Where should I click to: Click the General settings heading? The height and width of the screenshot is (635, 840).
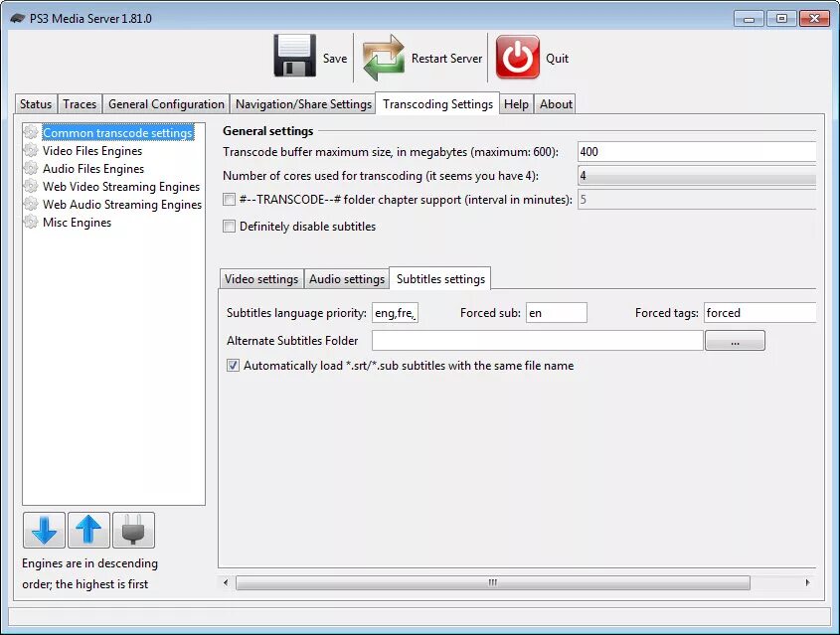pos(267,130)
